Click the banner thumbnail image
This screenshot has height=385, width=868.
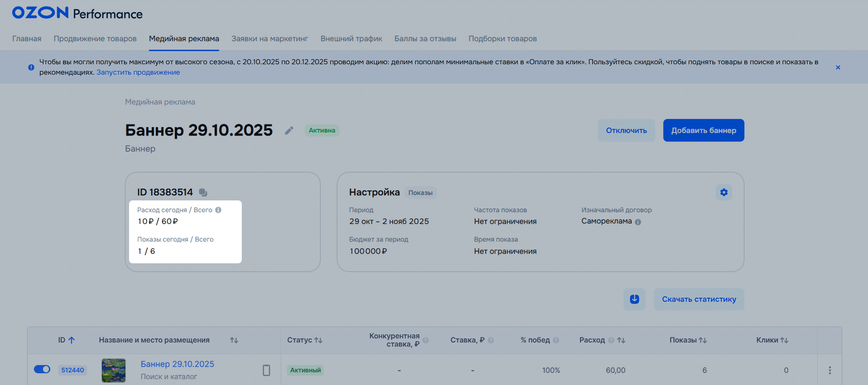click(x=114, y=370)
